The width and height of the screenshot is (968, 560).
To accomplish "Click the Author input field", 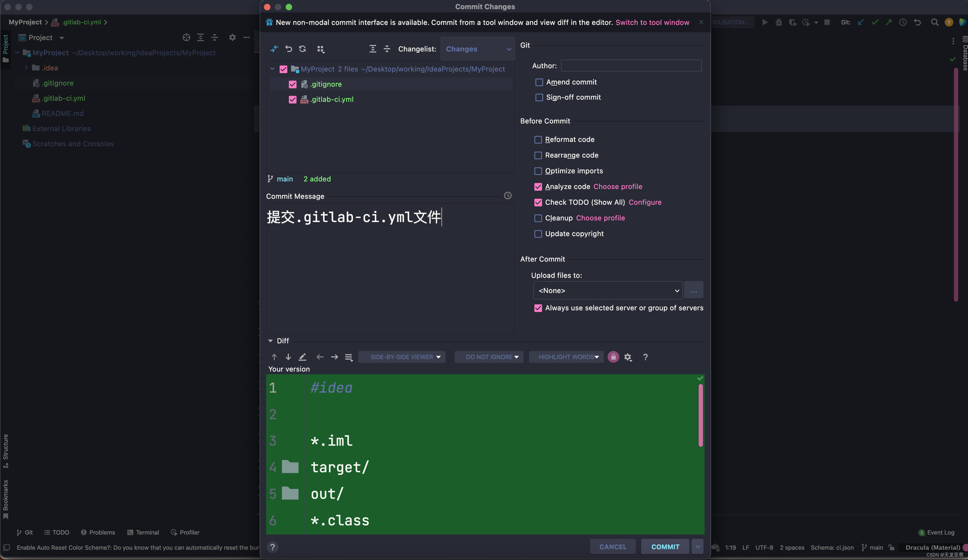I will click(x=631, y=66).
